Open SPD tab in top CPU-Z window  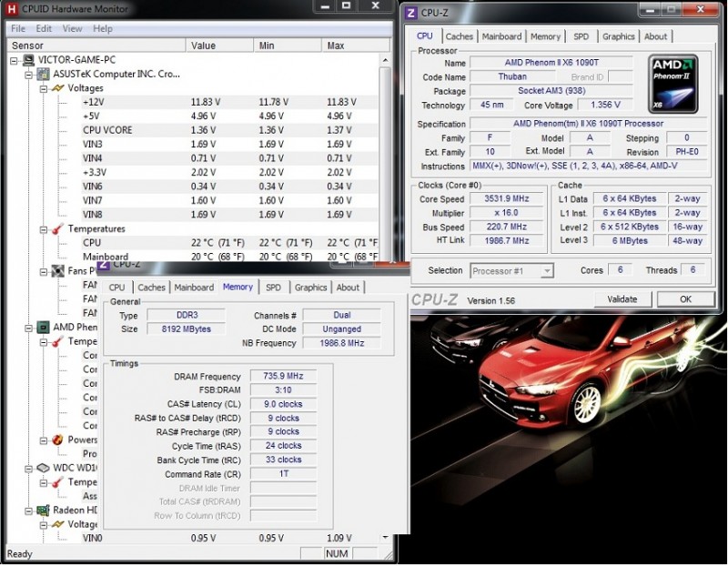coord(581,36)
